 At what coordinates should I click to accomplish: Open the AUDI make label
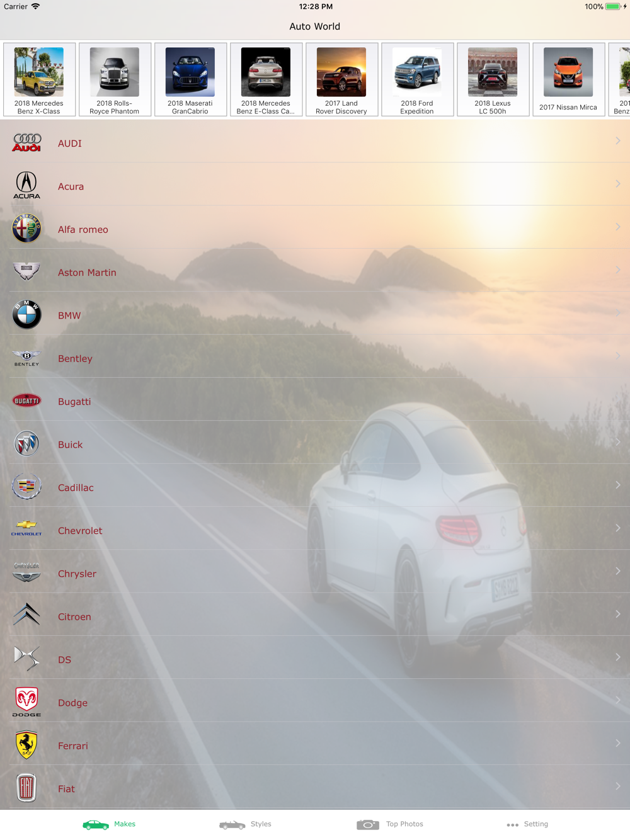(x=70, y=144)
